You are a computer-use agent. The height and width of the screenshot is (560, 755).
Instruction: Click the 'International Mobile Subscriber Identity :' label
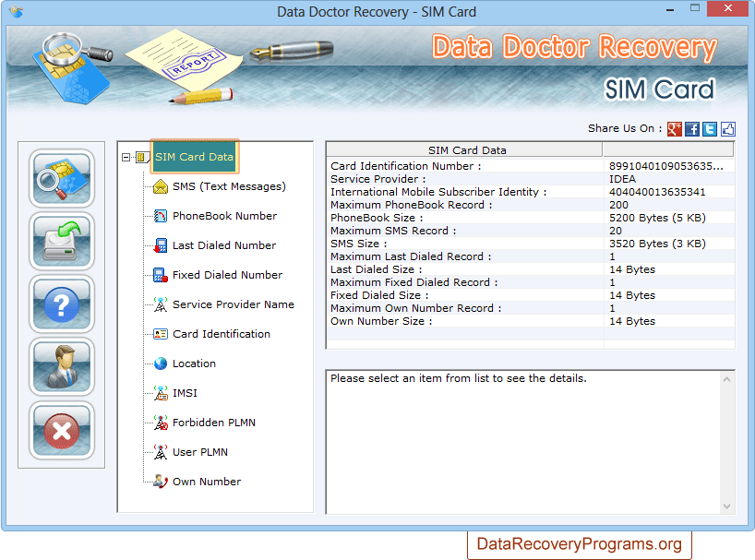click(438, 192)
